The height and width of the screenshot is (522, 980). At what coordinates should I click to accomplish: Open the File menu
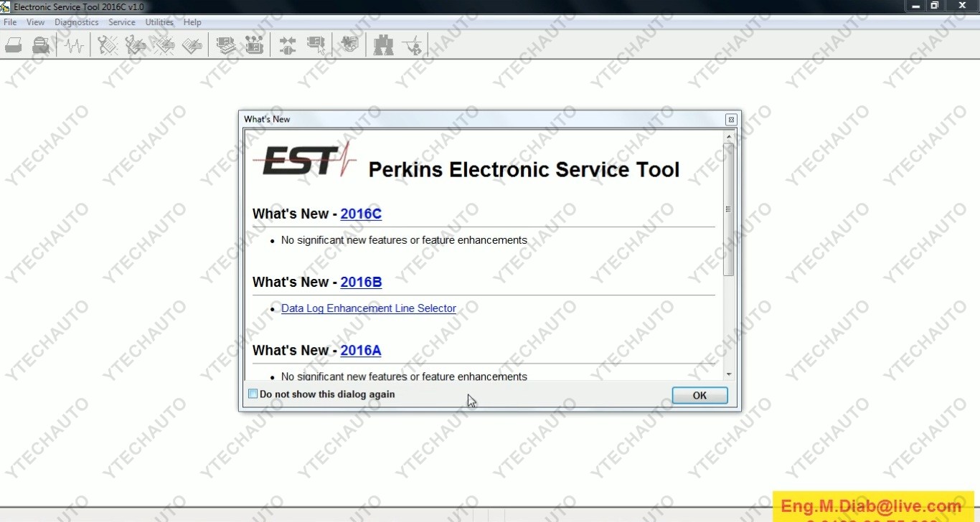tap(10, 22)
